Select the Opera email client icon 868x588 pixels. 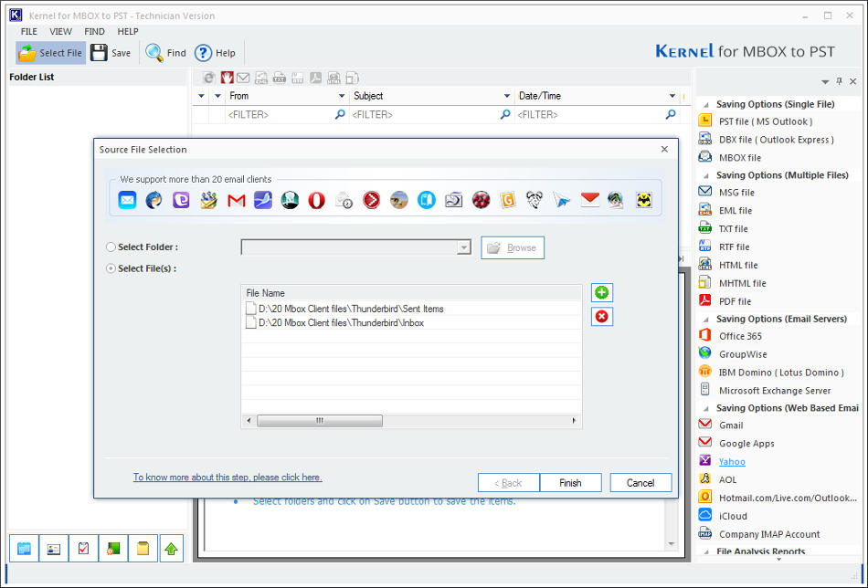315,199
